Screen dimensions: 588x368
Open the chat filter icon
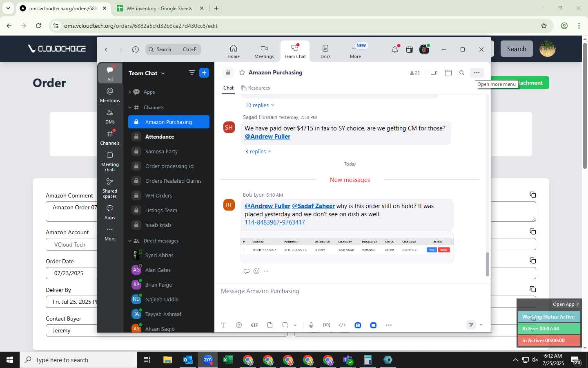click(192, 73)
